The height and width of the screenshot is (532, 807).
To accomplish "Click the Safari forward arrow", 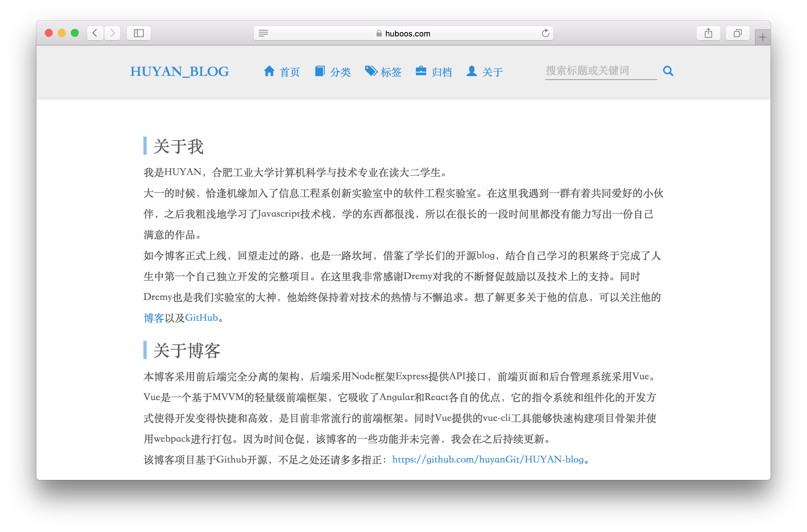I will 112,33.
